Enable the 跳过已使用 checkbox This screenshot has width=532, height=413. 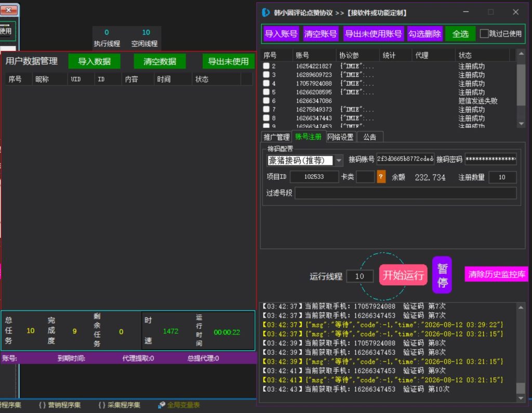[484, 34]
